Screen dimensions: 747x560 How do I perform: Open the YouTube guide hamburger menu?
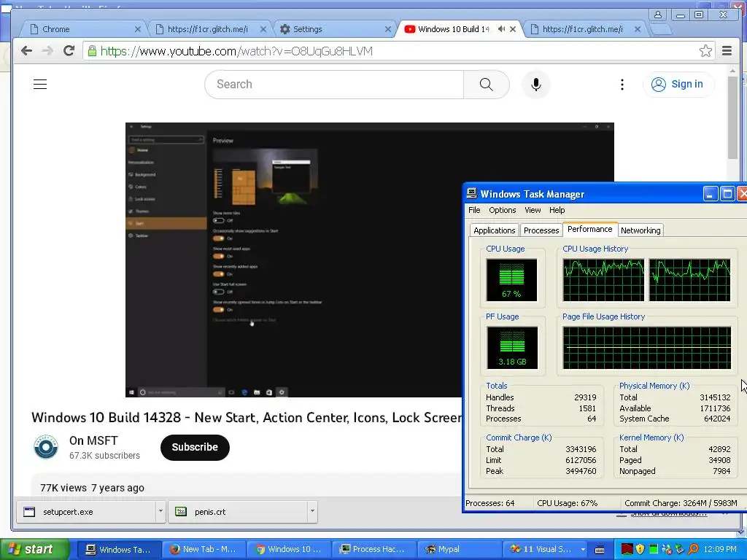point(40,85)
